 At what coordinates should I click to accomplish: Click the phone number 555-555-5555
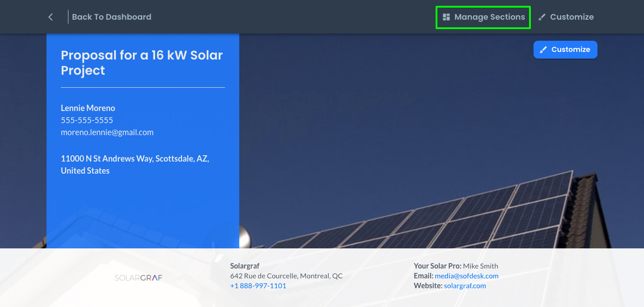pyautogui.click(x=87, y=120)
